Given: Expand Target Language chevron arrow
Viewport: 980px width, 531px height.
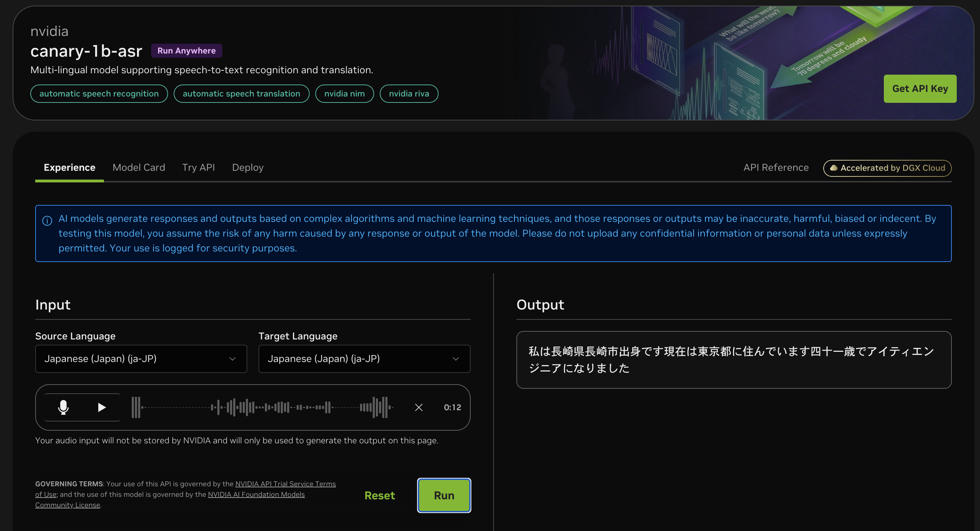Looking at the screenshot, I should [x=455, y=359].
